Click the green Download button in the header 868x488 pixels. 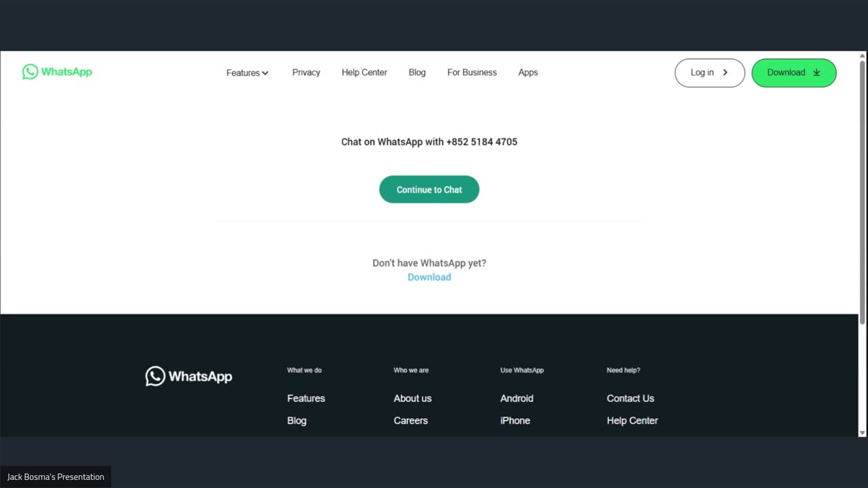[794, 73]
